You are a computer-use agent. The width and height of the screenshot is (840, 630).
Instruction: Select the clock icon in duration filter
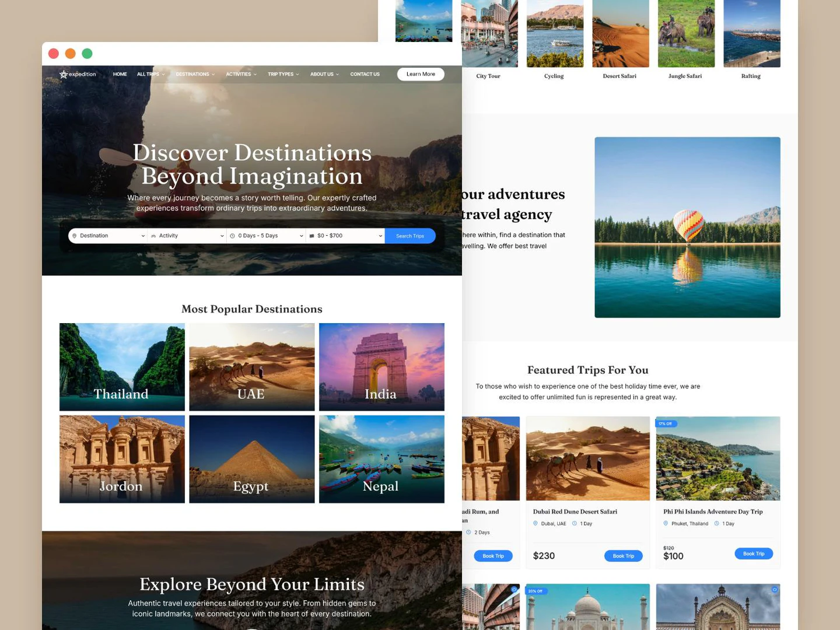coord(233,236)
